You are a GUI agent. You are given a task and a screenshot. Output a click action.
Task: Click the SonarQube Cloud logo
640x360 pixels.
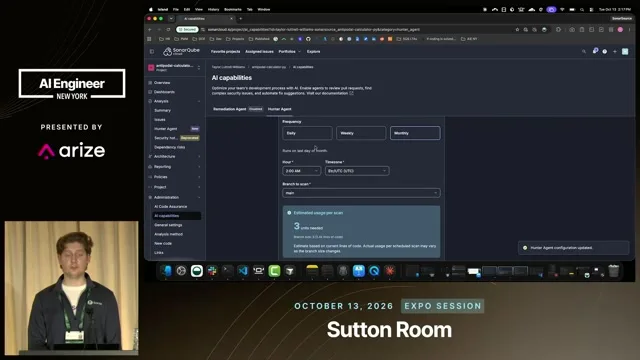click(x=181, y=51)
